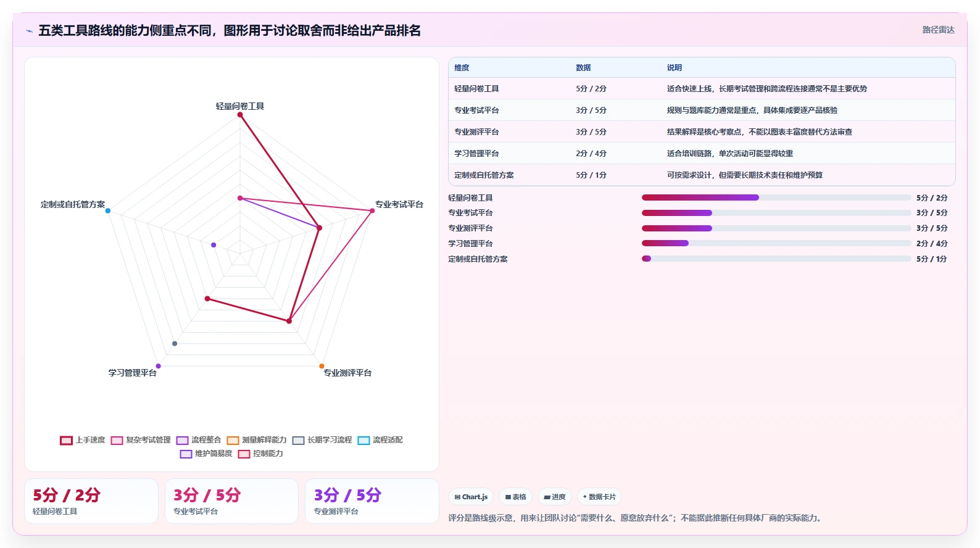Click purple data point near 学习管理平台 label
980x548 pixels.
point(159,366)
